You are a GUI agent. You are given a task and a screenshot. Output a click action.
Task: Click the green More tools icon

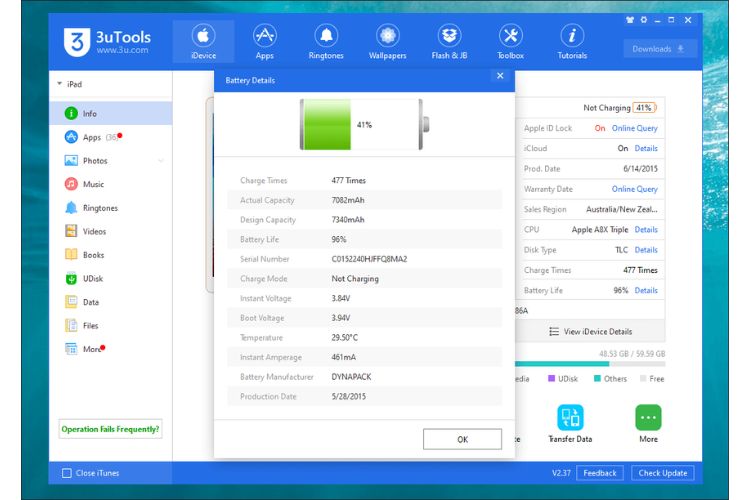pos(648,418)
